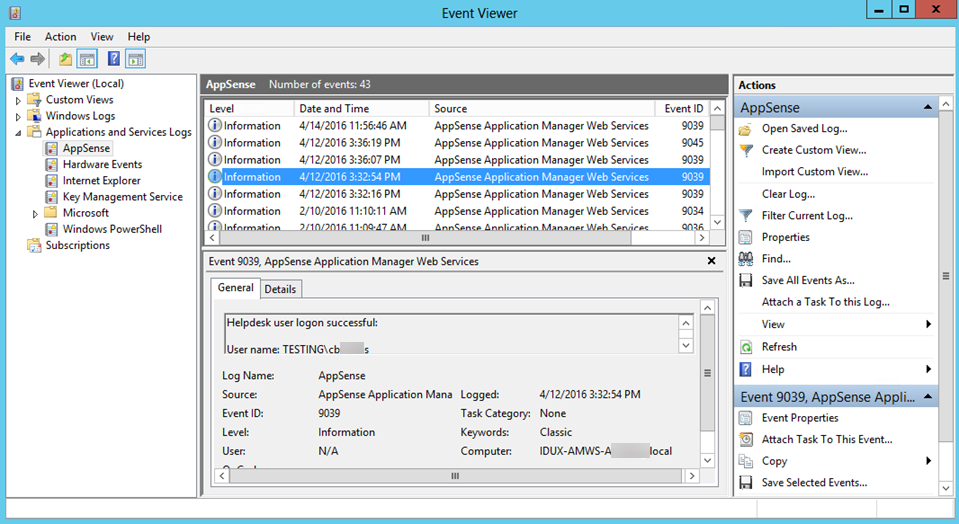This screenshot has height=524, width=959.
Task: Expand the Microsoft folder node
Action: point(35,213)
